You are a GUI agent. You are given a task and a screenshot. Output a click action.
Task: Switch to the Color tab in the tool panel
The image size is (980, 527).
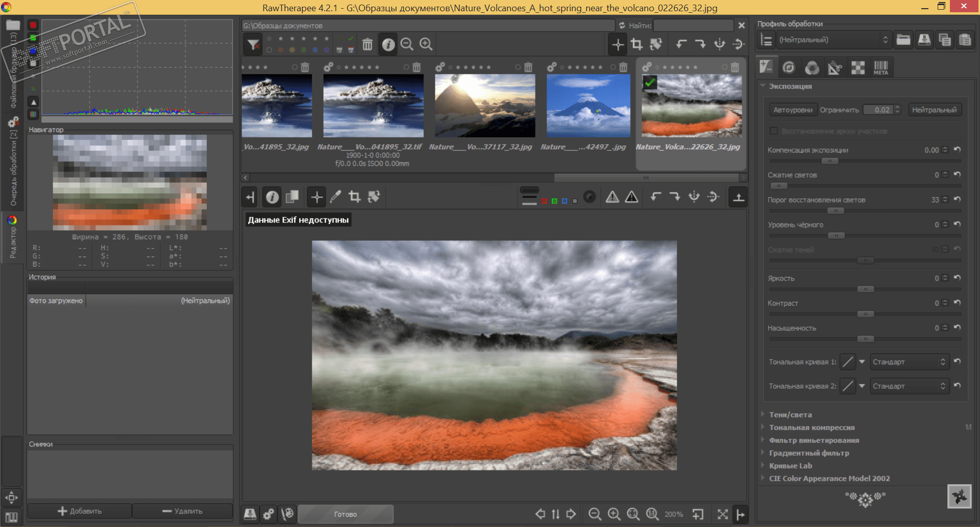(812, 67)
